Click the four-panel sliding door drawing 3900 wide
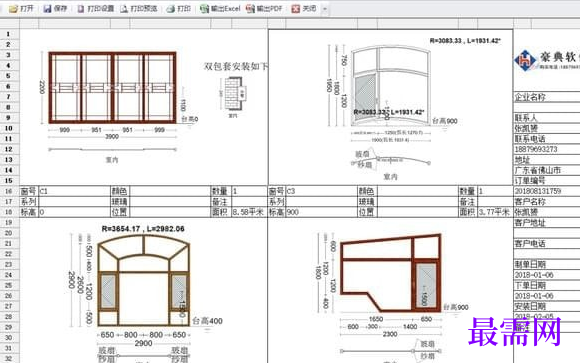 tap(112, 88)
